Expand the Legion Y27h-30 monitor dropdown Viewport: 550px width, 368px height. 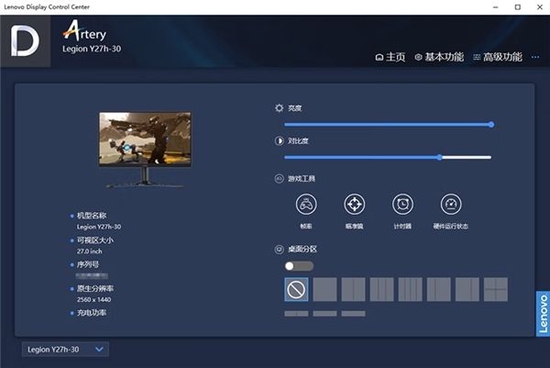[65, 349]
